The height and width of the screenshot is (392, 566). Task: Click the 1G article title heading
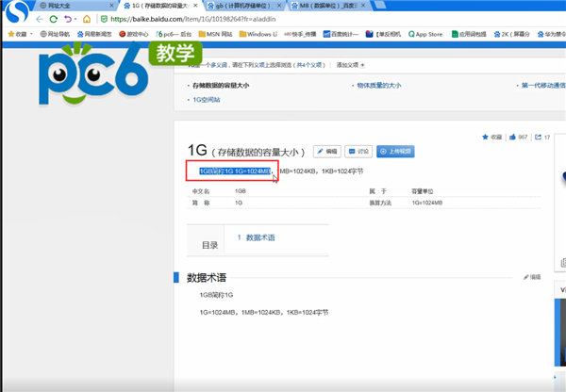[x=197, y=151]
